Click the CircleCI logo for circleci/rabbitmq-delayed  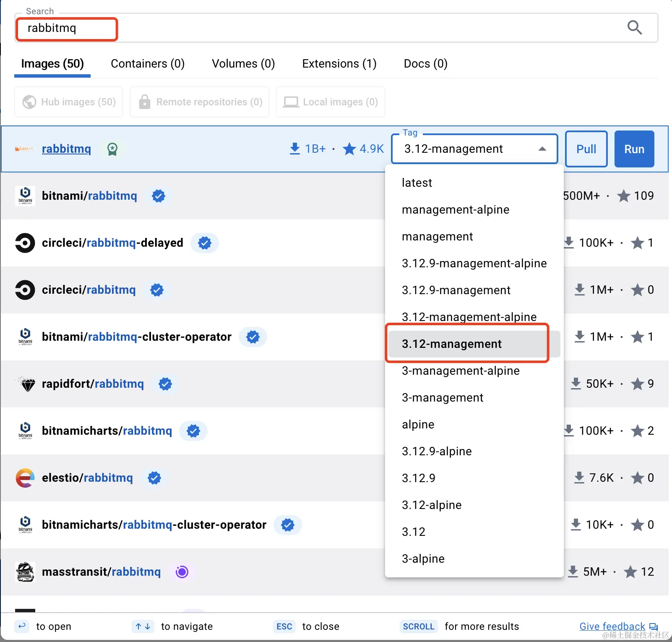[x=25, y=243]
